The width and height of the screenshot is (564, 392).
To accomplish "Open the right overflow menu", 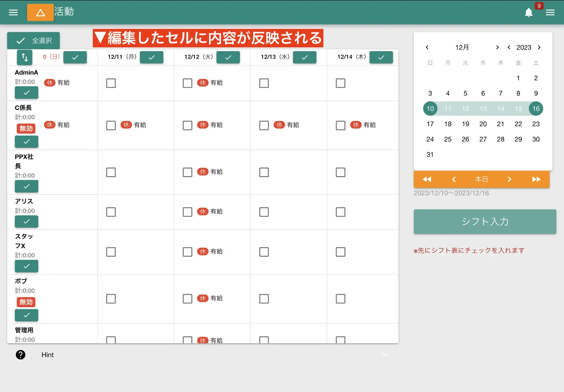I will coord(550,12).
